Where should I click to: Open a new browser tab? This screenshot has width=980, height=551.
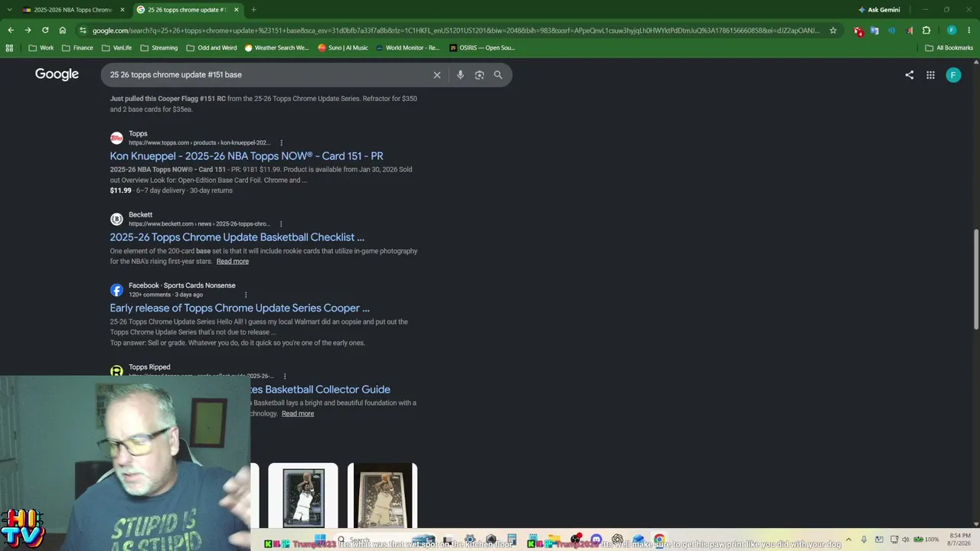[x=253, y=10]
